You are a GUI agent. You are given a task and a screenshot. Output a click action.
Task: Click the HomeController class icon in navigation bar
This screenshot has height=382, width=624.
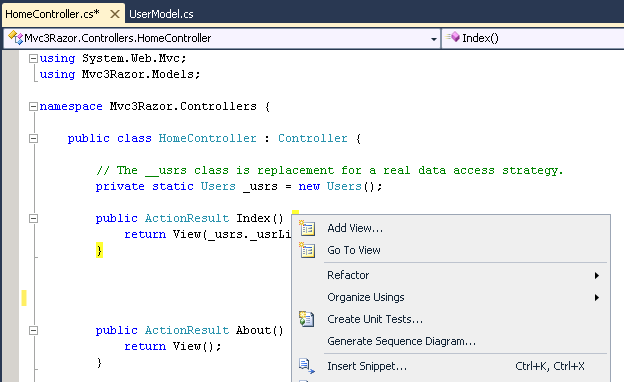[16, 38]
